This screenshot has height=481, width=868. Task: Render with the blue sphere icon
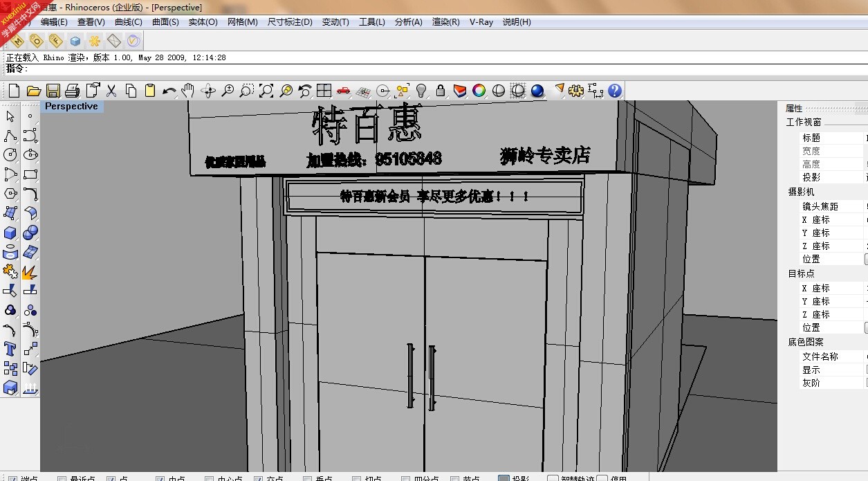coord(537,91)
